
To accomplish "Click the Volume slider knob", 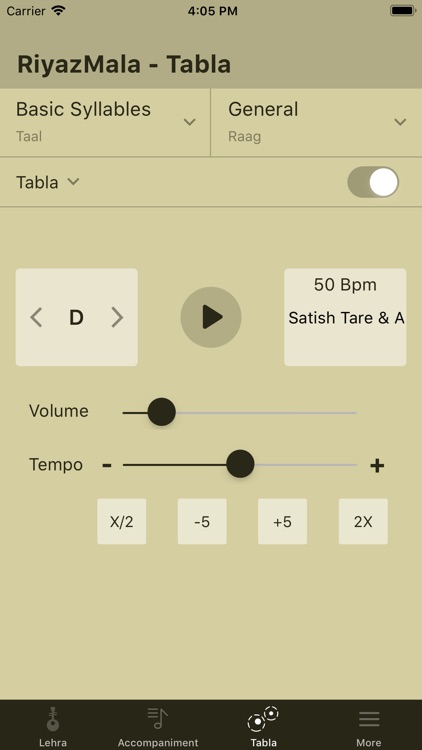I will pos(162,412).
